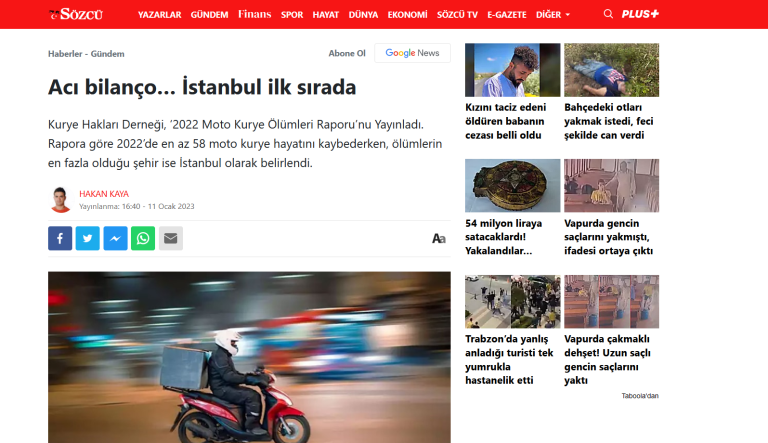This screenshot has height=443, width=768.
Task: Open headline 'Vapurda gencin saçlarını yakmıştı'
Action: point(608,237)
